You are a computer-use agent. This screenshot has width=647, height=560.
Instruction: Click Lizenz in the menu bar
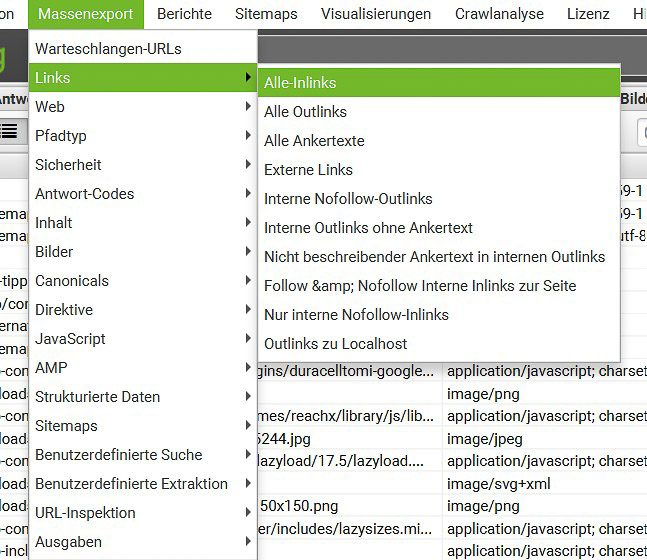coord(587,14)
